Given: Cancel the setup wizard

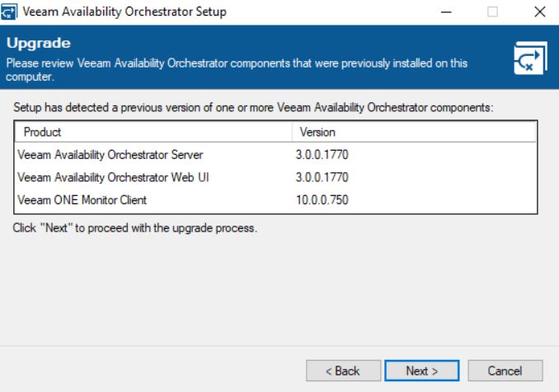Looking at the screenshot, I should tap(505, 371).
